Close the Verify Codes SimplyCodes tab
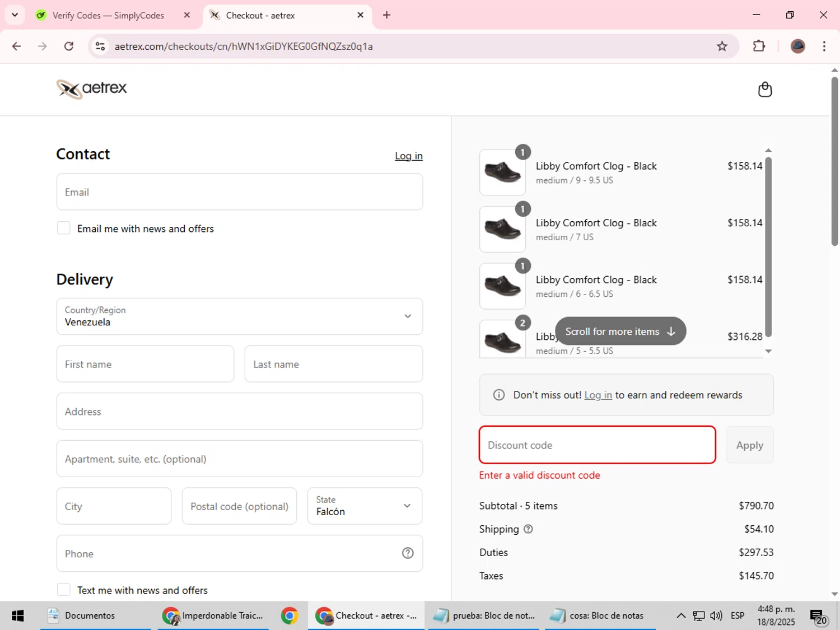The width and height of the screenshot is (840, 630). coord(187,15)
